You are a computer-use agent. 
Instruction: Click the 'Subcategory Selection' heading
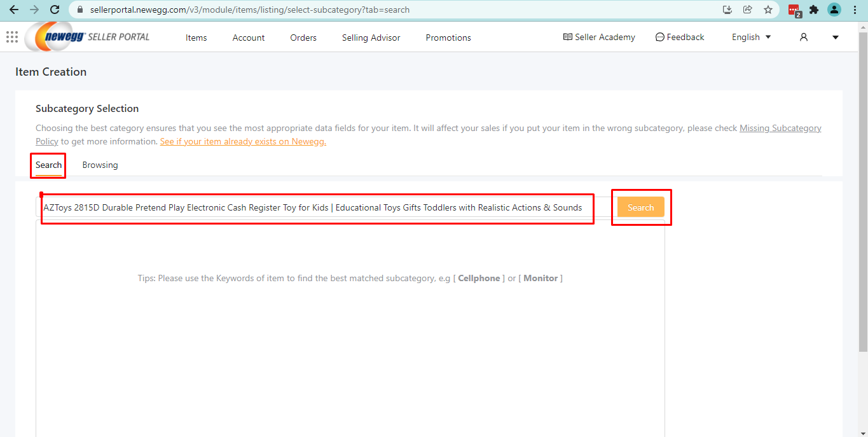87,109
